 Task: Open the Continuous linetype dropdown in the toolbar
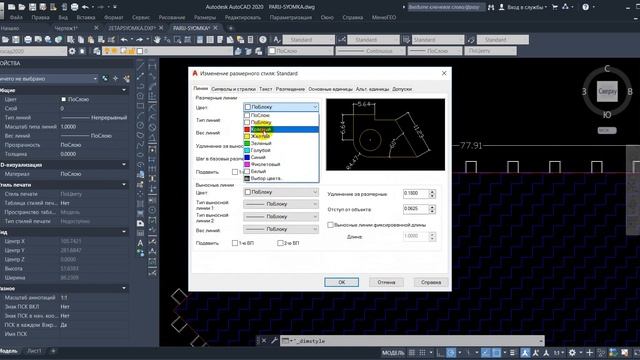[x=371, y=51]
